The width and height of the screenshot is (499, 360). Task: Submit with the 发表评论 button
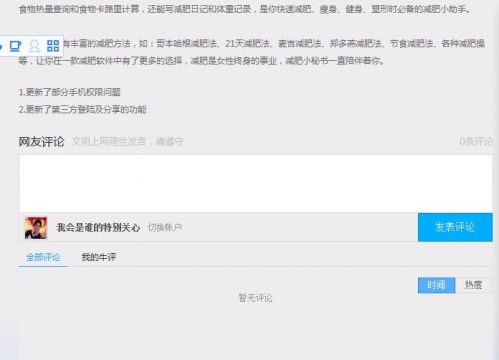click(x=455, y=227)
